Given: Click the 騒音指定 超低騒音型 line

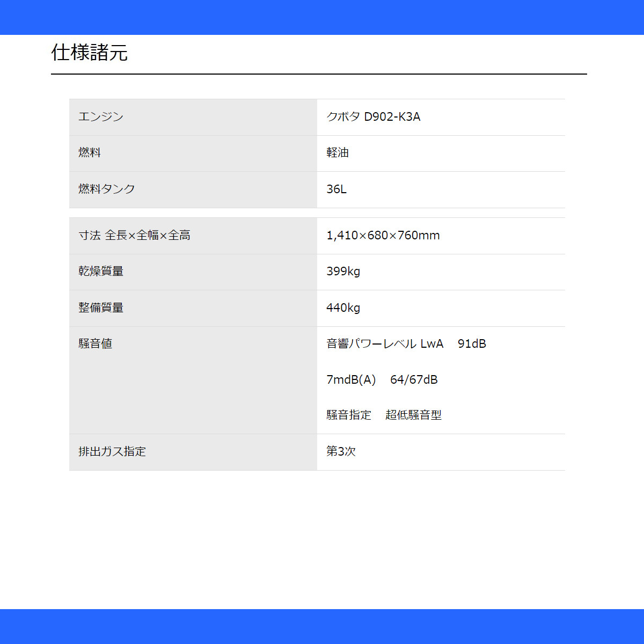Looking at the screenshot, I should pos(384,415).
